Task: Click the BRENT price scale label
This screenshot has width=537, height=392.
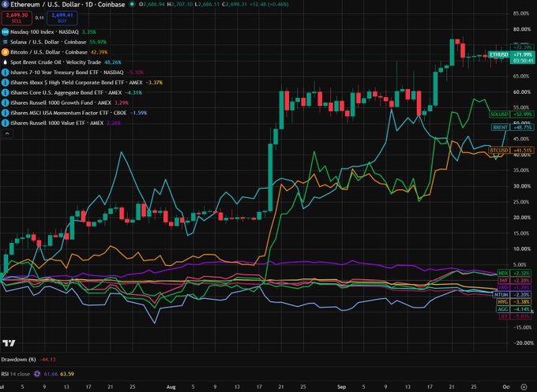Action: pos(501,127)
